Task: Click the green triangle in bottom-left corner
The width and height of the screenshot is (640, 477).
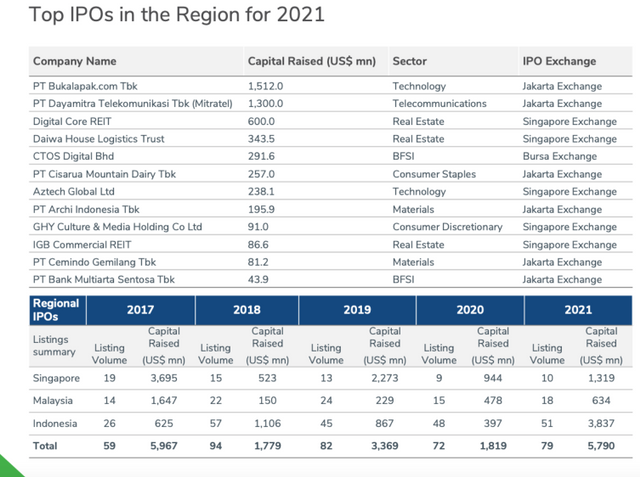Action: tap(8, 468)
